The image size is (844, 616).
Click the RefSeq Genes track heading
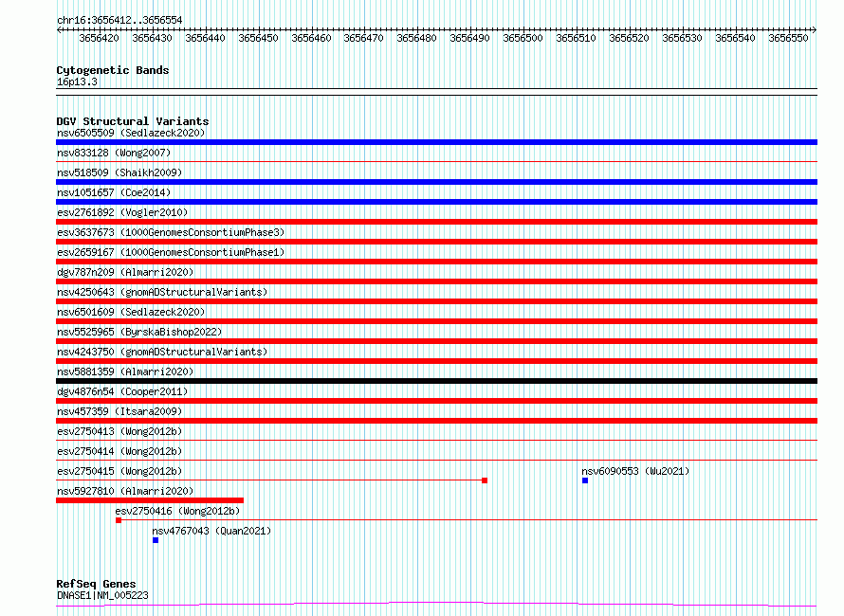96,584
